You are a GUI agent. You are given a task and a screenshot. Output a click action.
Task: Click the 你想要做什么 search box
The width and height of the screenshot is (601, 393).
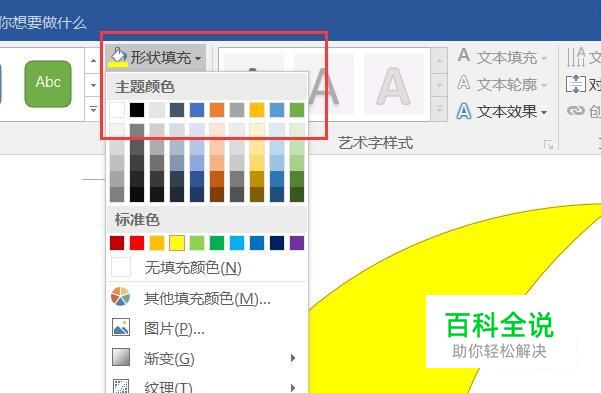pyautogui.click(x=43, y=23)
